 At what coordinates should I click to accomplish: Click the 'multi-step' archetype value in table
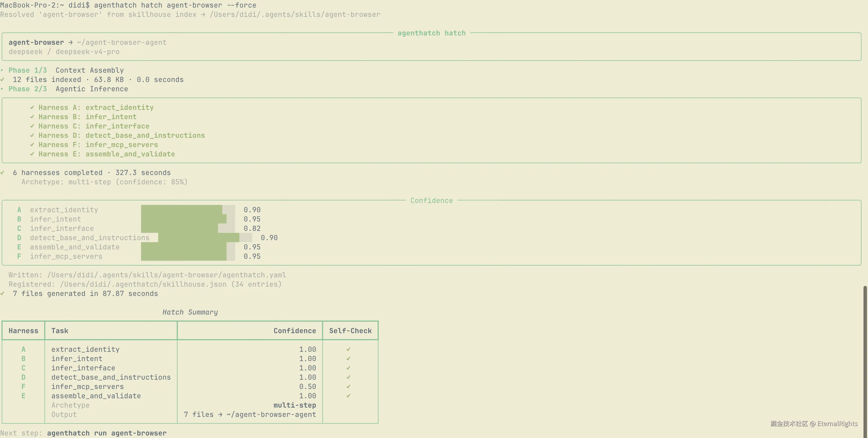[x=295, y=405]
